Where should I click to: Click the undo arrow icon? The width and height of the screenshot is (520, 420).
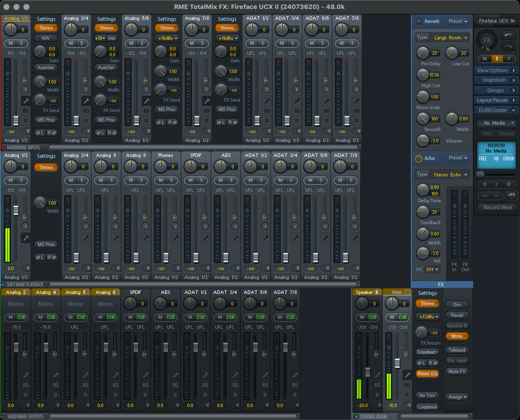click(509, 35)
